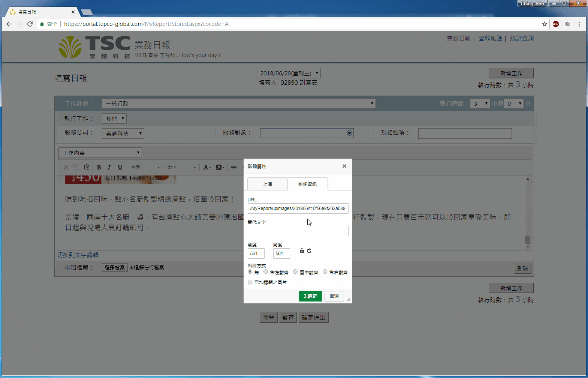Expand the 工作計畫 dropdown showing 一般行政
588x378 pixels.
click(239, 103)
